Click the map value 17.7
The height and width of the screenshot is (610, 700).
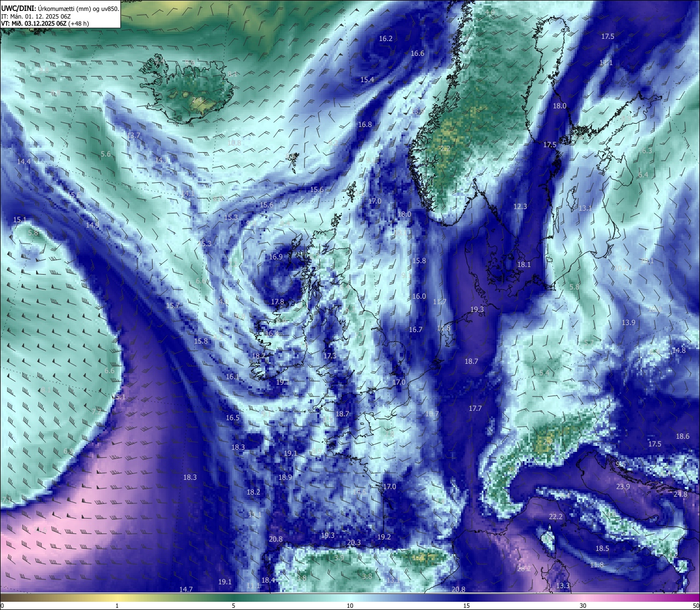point(475,408)
